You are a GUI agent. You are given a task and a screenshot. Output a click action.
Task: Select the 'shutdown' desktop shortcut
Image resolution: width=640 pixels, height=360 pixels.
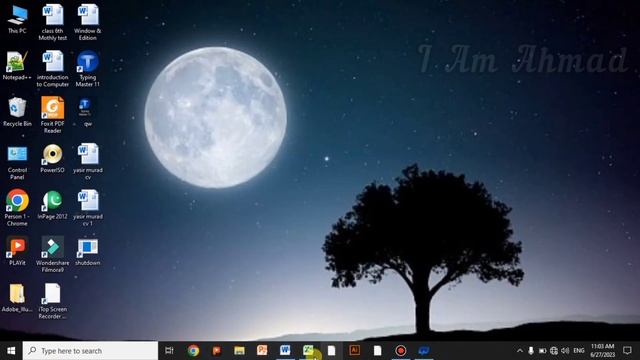(x=88, y=251)
